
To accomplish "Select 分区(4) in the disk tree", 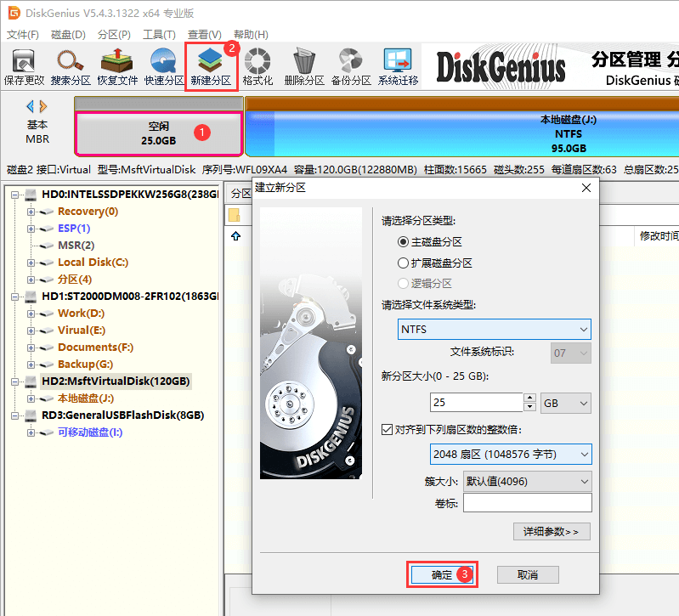I will [x=75, y=280].
